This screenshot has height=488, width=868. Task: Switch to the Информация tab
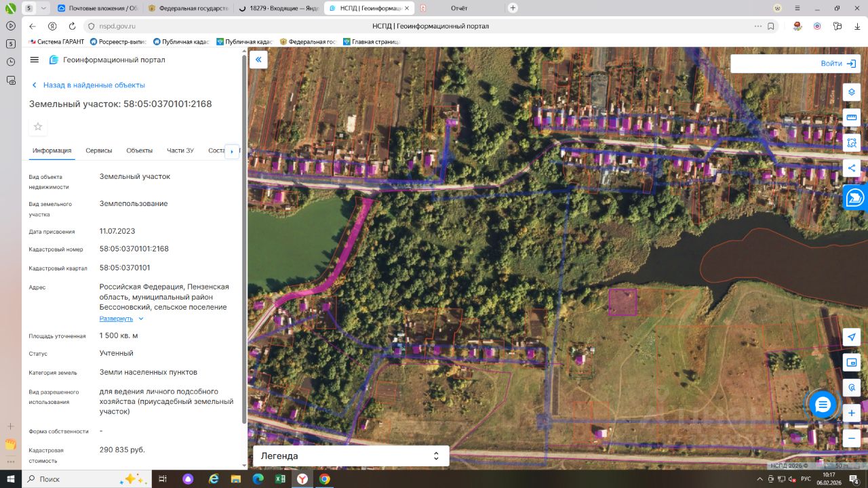[52, 150]
